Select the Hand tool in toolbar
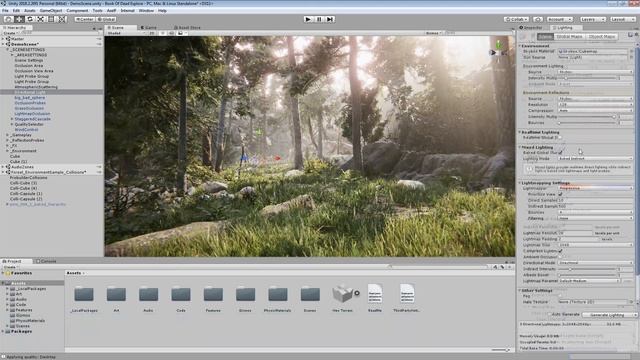 point(9,19)
